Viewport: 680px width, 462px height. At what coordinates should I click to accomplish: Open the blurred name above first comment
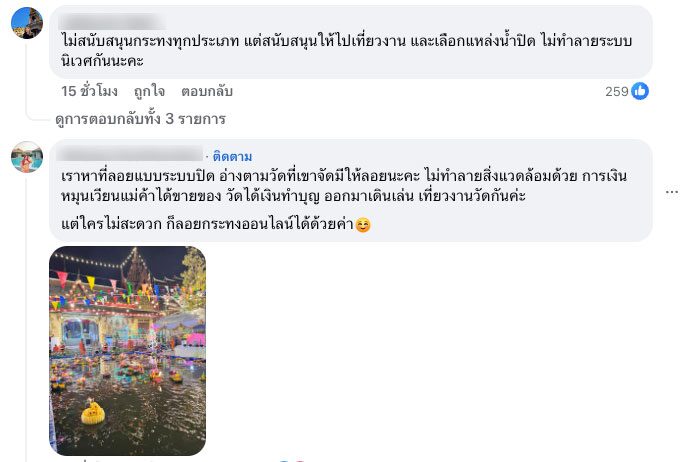112,21
